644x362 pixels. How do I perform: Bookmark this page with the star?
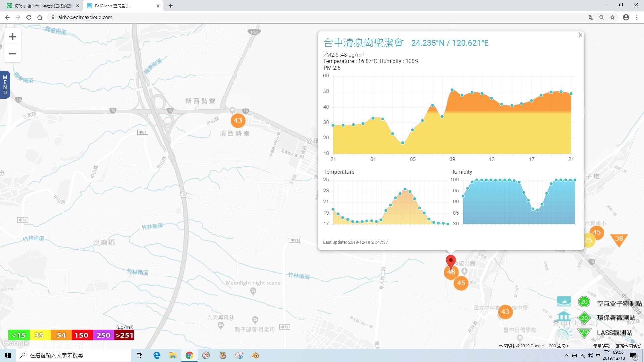[612, 17]
